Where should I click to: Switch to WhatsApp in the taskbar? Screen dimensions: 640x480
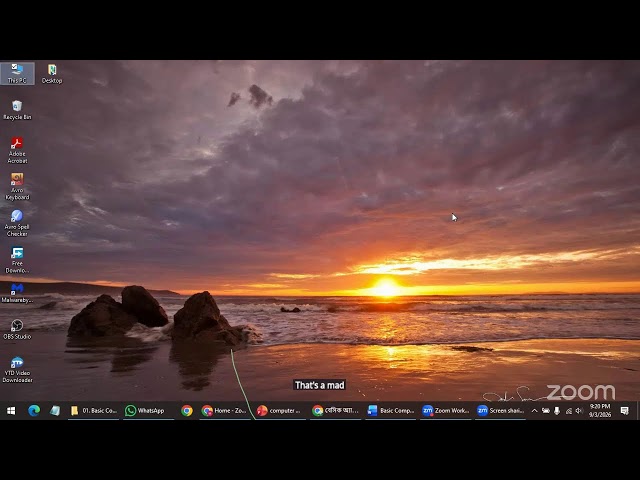click(148, 411)
